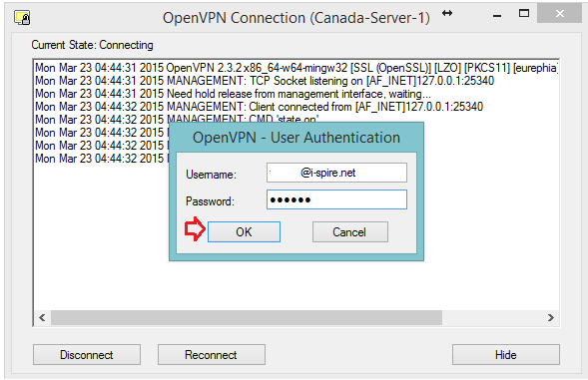The height and width of the screenshot is (380, 588).
Task: Click the horizontal scrollbar thumb
Action: coord(247,318)
